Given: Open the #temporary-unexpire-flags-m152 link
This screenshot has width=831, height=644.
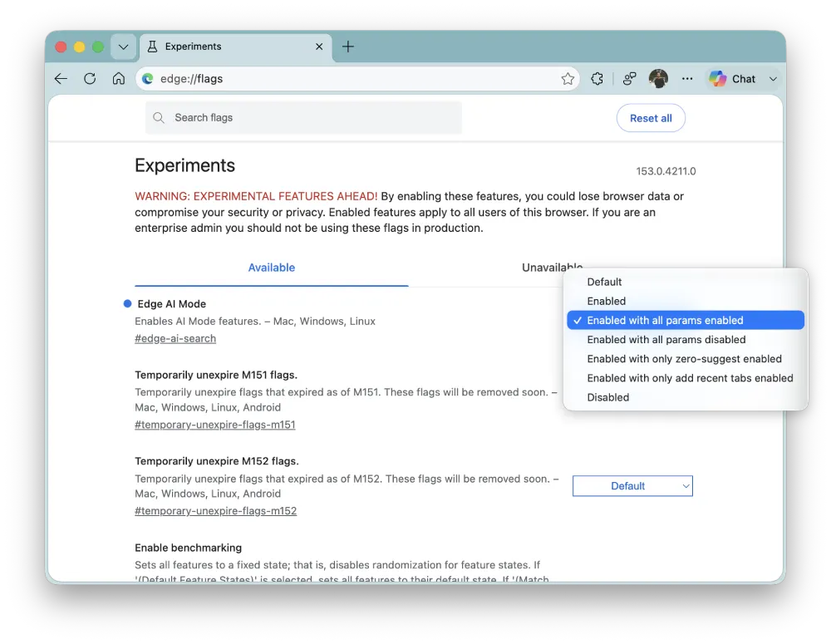Looking at the screenshot, I should click(216, 511).
